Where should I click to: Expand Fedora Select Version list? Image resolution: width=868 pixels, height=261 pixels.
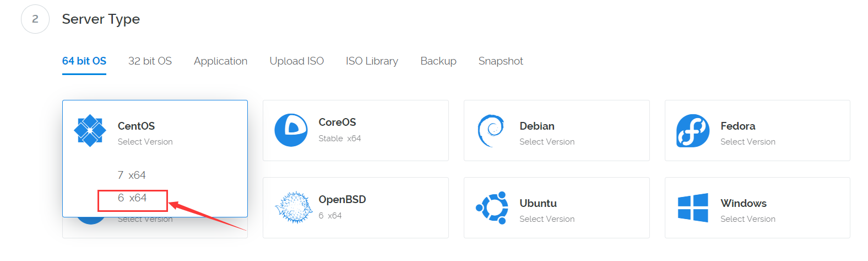tap(747, 142)
